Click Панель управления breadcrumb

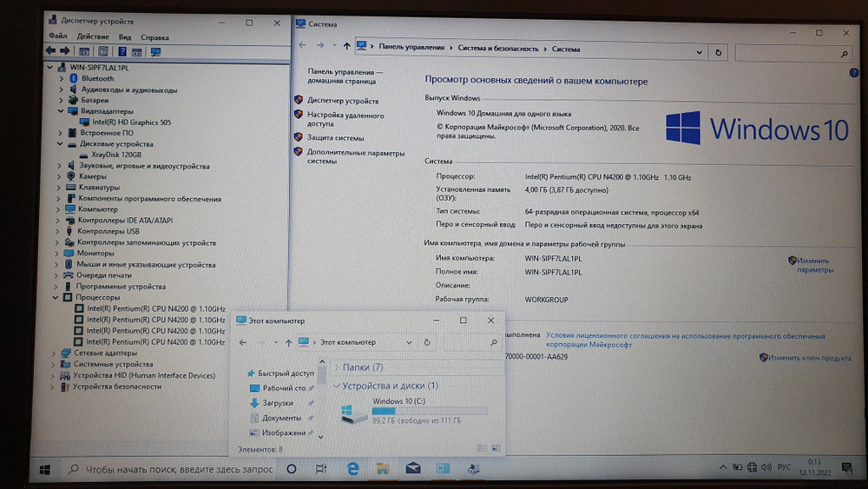[x=411, y=47]
